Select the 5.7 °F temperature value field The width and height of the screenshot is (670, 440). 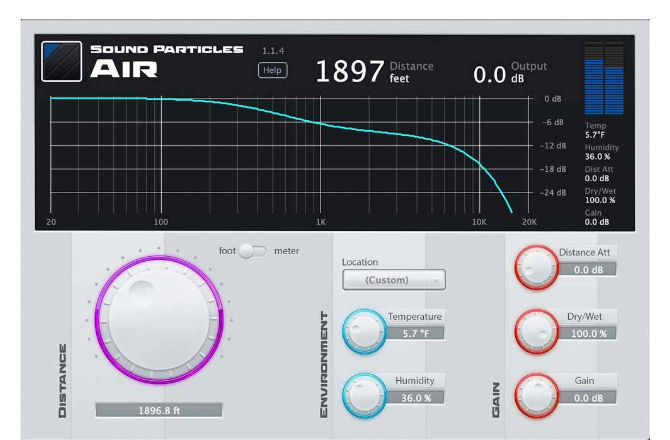(414, 333)
